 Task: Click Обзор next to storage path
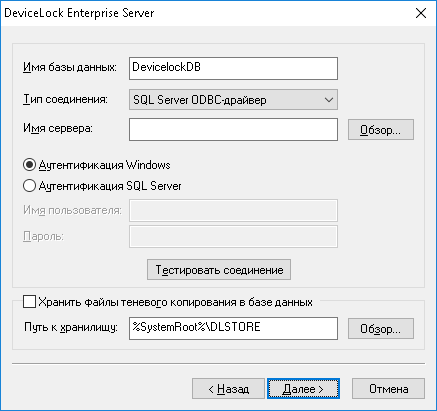click(381, 329)
